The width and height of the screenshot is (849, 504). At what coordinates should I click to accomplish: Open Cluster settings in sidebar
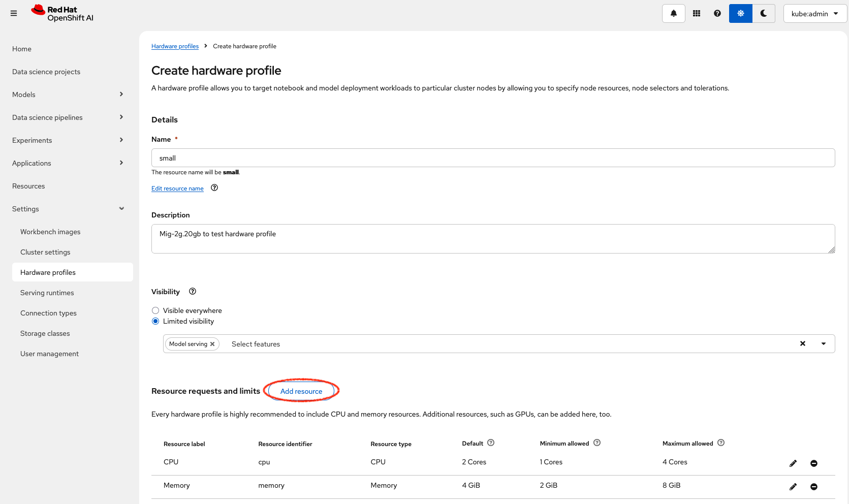point(45,252)
